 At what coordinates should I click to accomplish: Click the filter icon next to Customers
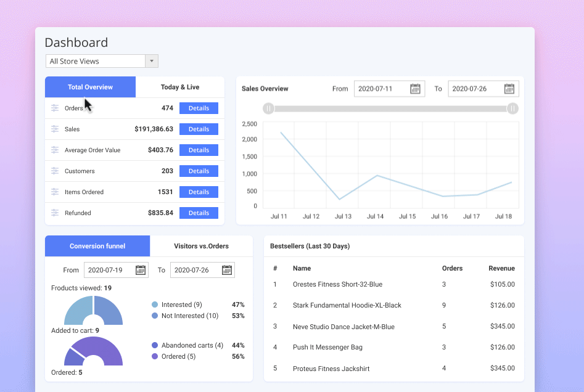[54, 171]
